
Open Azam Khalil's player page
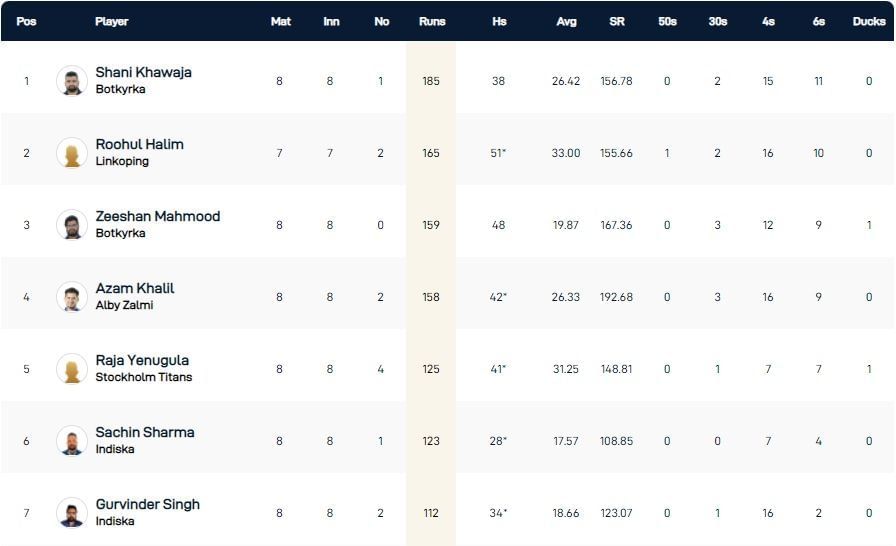coord(135,288)
